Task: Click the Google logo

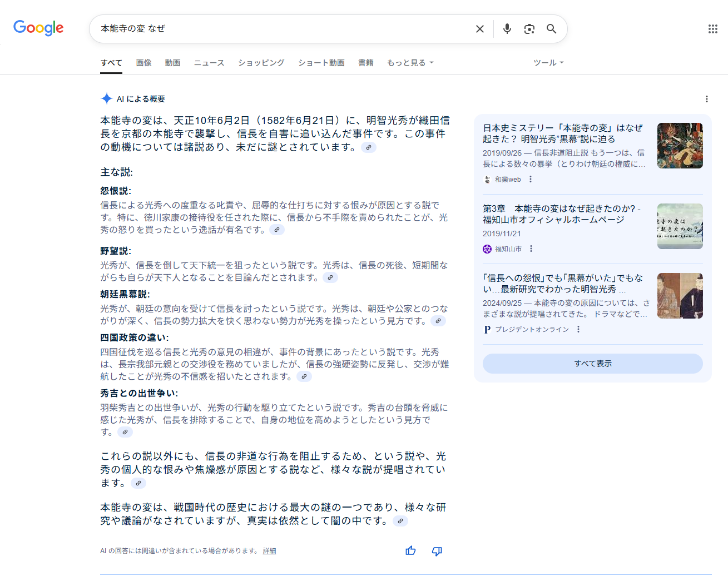Action: [x=38, y=28]
